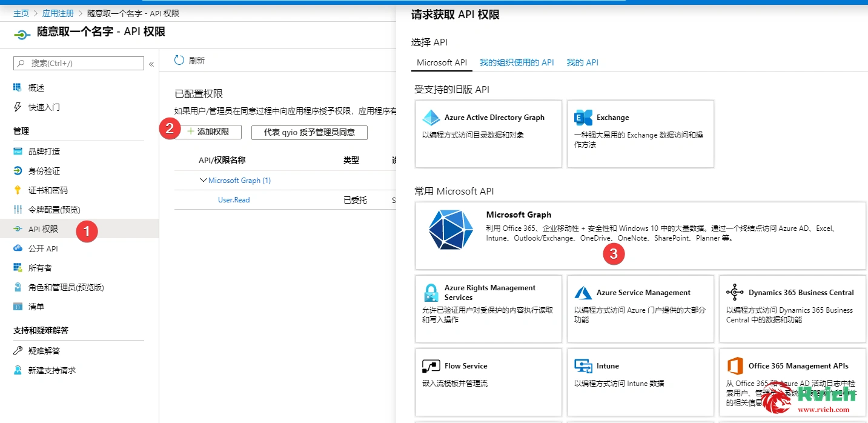Viewport: 868px width, 423px height.
Task: Select the Dynamics 365 Business Central icon
Action: coord(735,292)
